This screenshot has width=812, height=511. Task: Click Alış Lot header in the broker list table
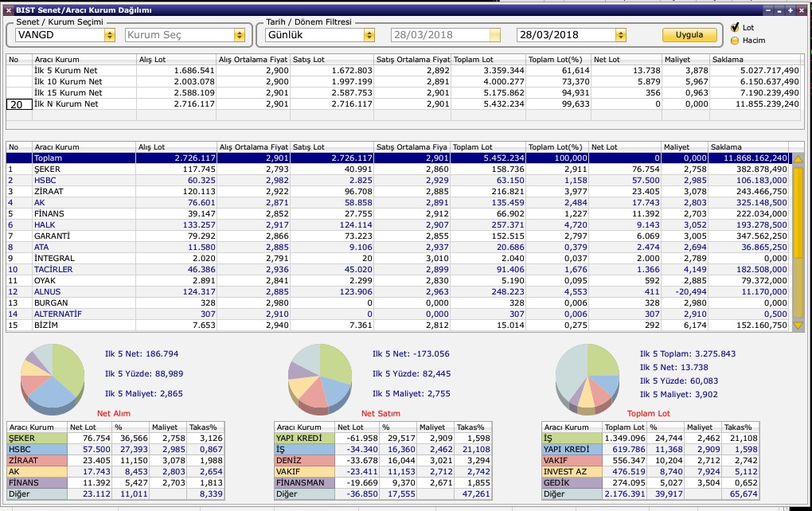coord(176,147)
